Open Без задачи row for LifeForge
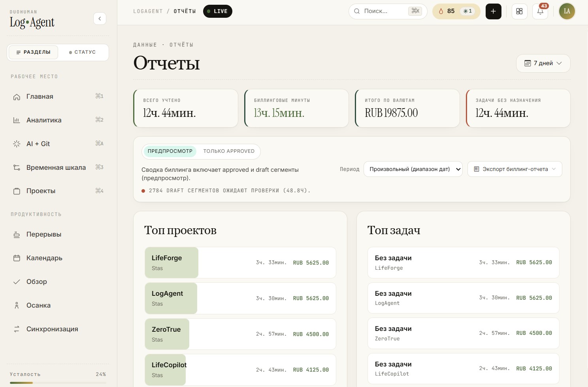Image resolution: width=588 pixels, height=387 pixels. point(463,263)
